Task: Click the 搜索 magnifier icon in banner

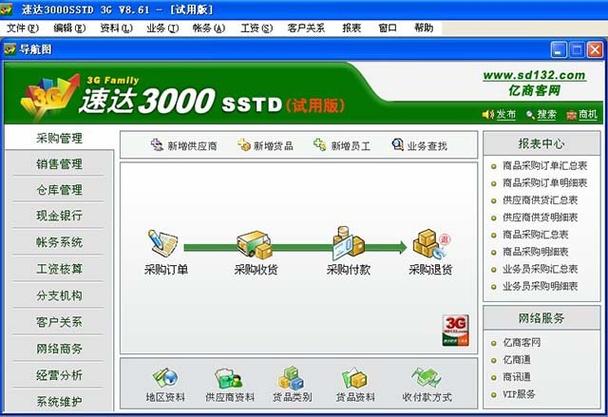Action: pyautogui.click(x=530, y=115)
